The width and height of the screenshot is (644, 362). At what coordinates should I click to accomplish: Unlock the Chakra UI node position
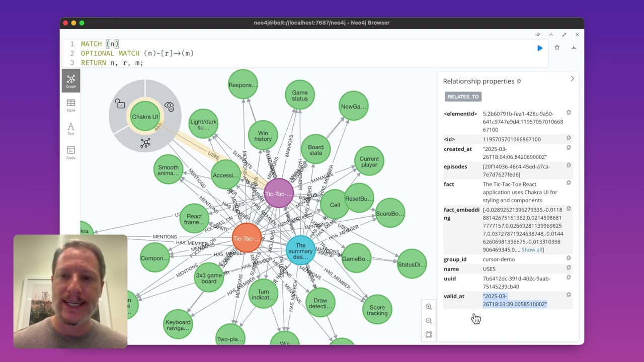[120, 104]
